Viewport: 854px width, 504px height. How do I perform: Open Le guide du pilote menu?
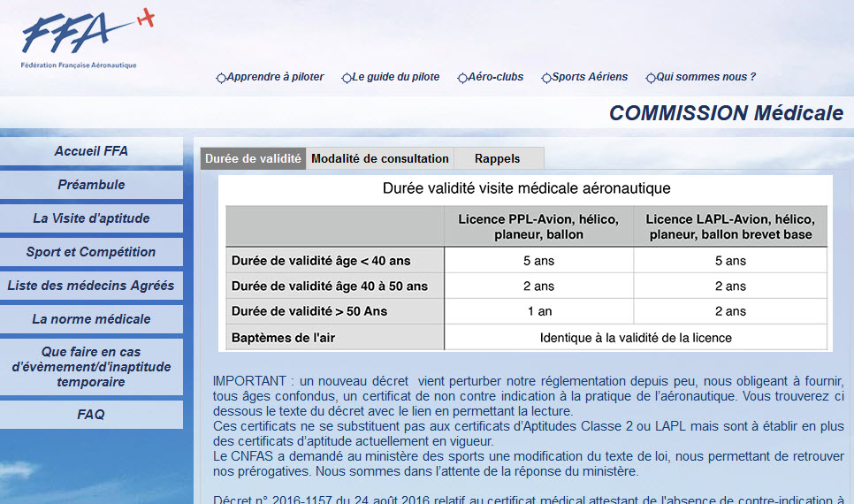[x=395, y=77]
